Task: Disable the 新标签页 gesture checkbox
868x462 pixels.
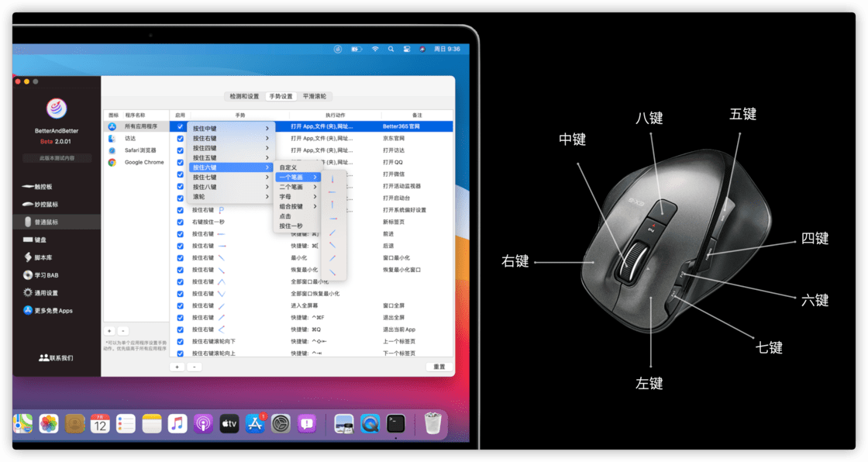Action: point(180,222)
